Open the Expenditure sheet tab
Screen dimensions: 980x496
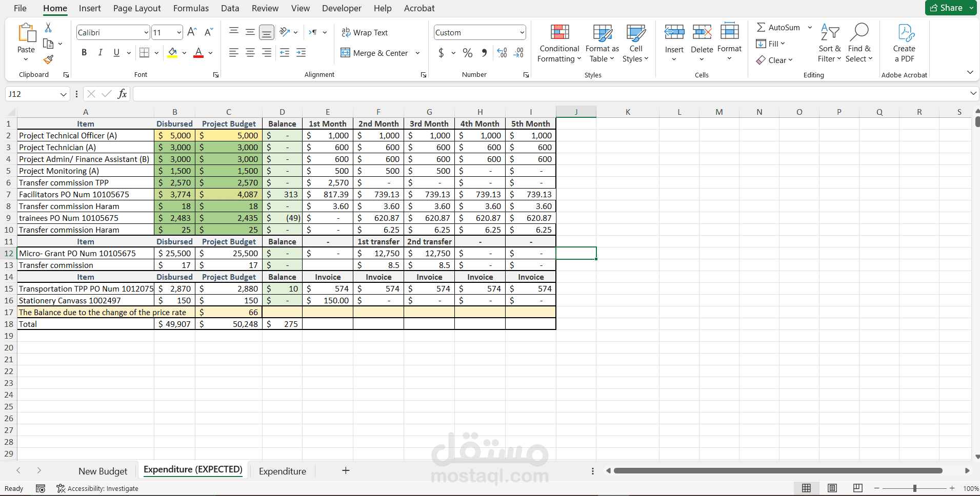[x=283, y=471]
